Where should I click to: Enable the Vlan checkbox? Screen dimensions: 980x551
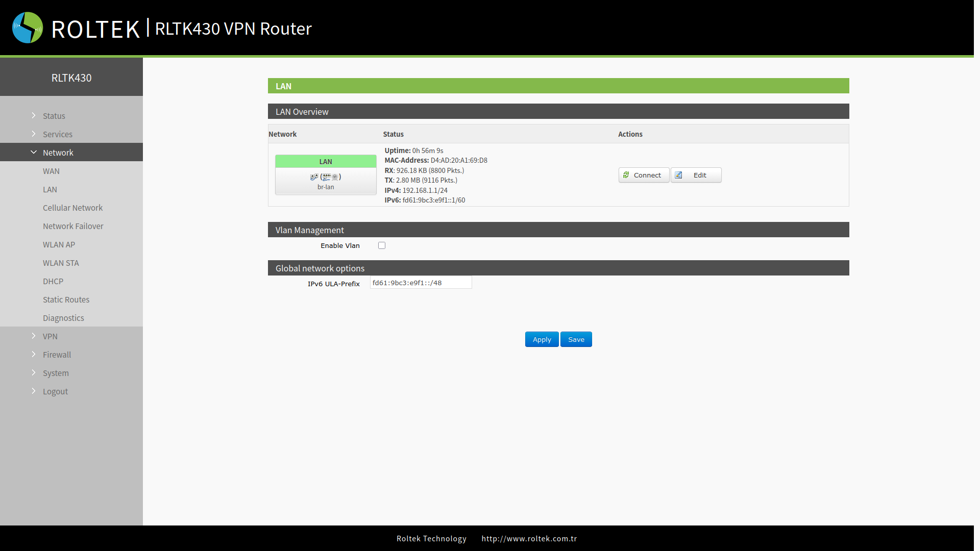point(382,245)
